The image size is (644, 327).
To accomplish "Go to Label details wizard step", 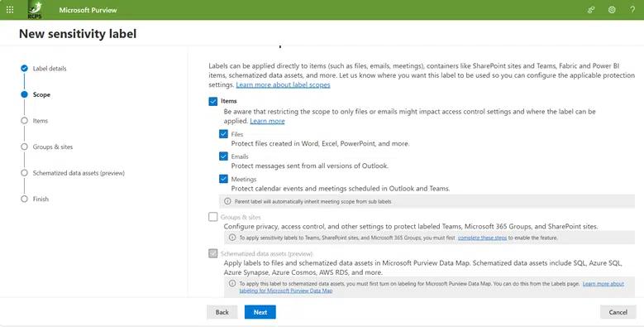I will click(x=50, y=68).
